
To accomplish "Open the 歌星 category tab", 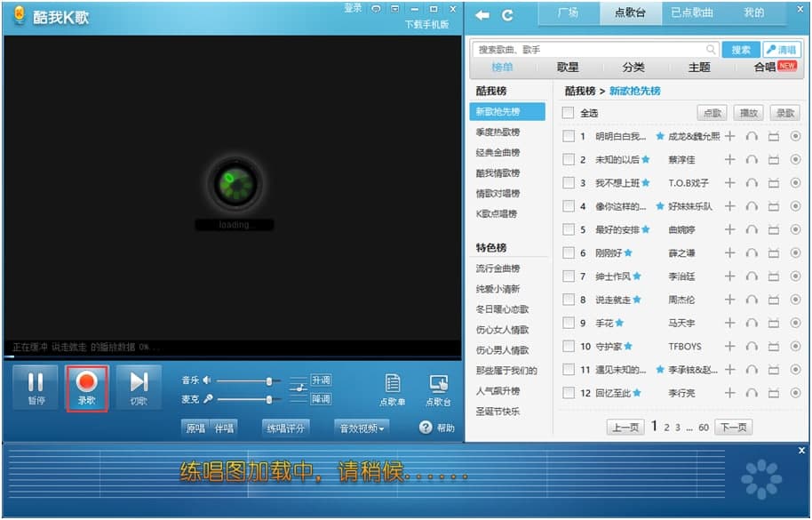I will (x=569, y=68).
